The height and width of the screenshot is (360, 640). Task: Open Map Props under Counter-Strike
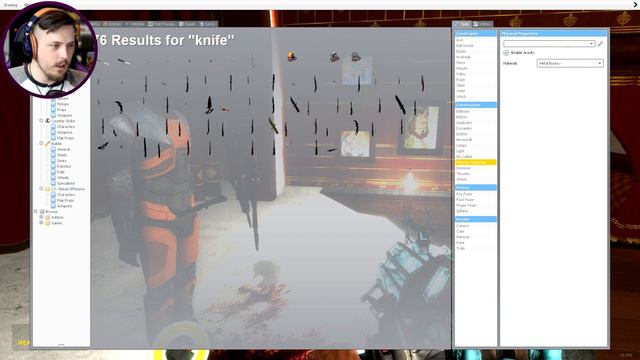tap(65, 138)
